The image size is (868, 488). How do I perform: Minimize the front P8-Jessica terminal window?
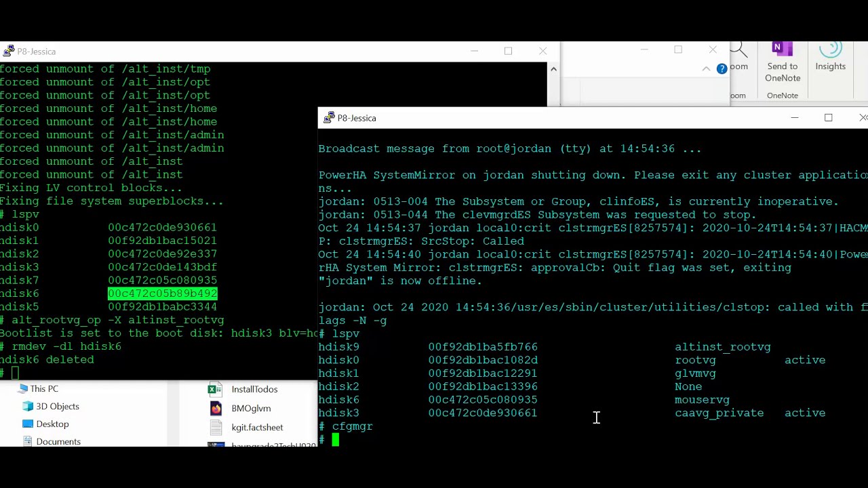795,118
